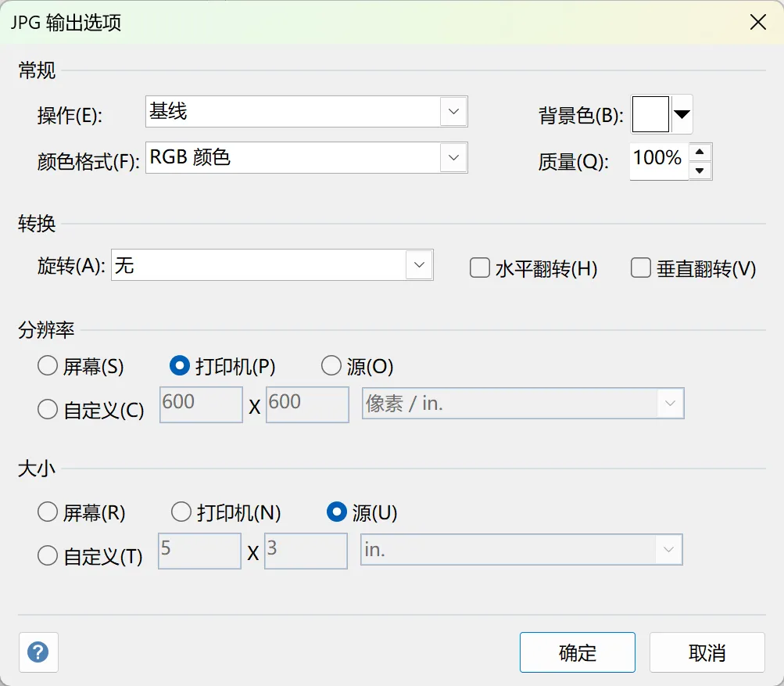Click the white background color swatch
Screen dimensions: 784x686
tap(650, 115)
